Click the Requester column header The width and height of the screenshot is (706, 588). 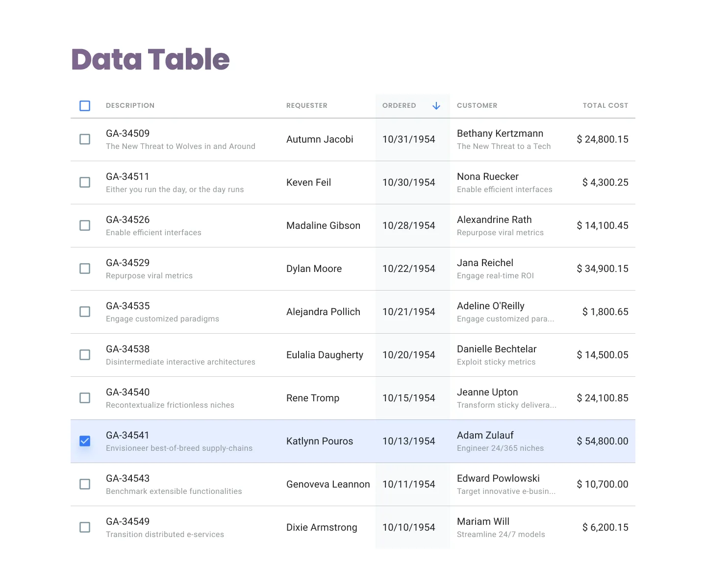[306, 106]
